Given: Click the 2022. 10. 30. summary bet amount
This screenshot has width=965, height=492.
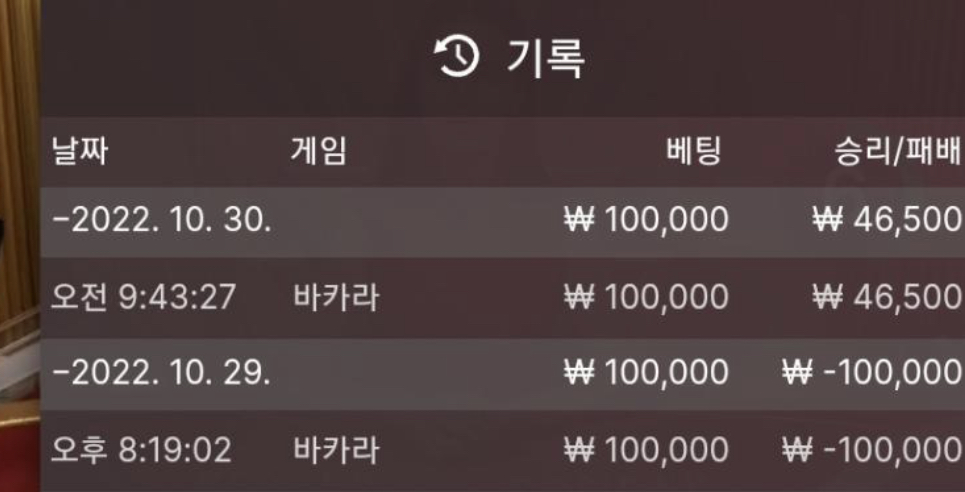Looking at the screenshot, I should [646, 221].
